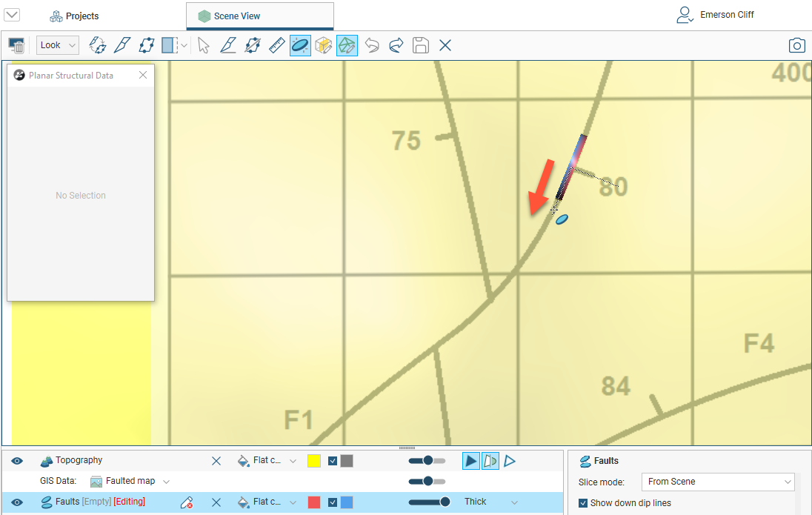The width and height of the screenshot is (812, 515).
Task: Uncheck Show down dip lines
Action: [x=583, y=503]
